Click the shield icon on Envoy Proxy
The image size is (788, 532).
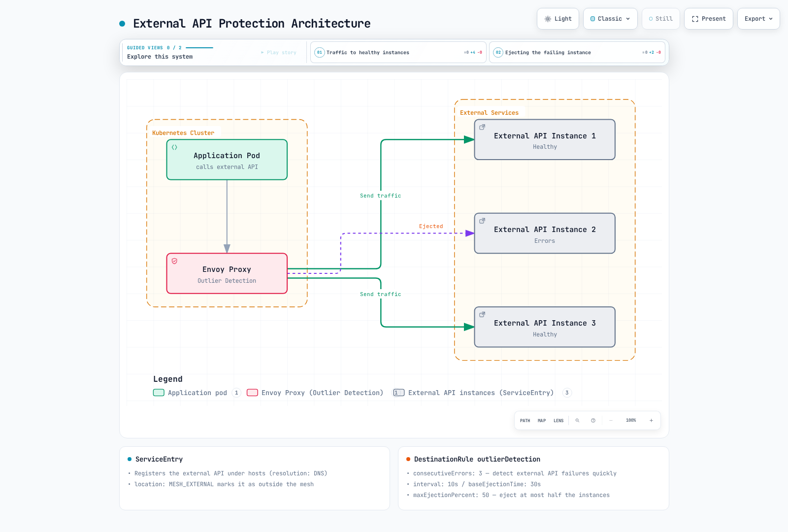tap(174, 261)
